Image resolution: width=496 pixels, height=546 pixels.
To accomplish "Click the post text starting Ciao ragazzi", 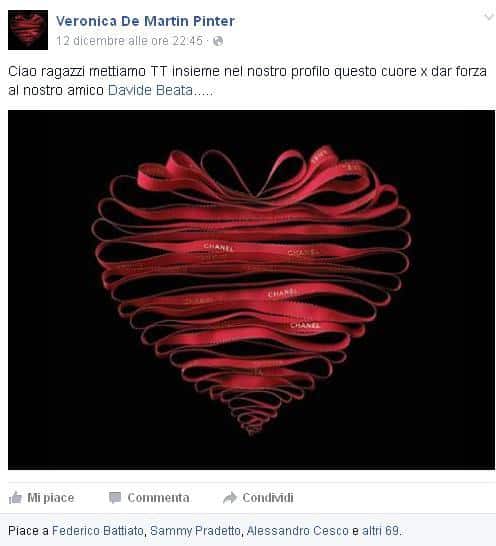I will pyautogui.click(x=247, y=81).
